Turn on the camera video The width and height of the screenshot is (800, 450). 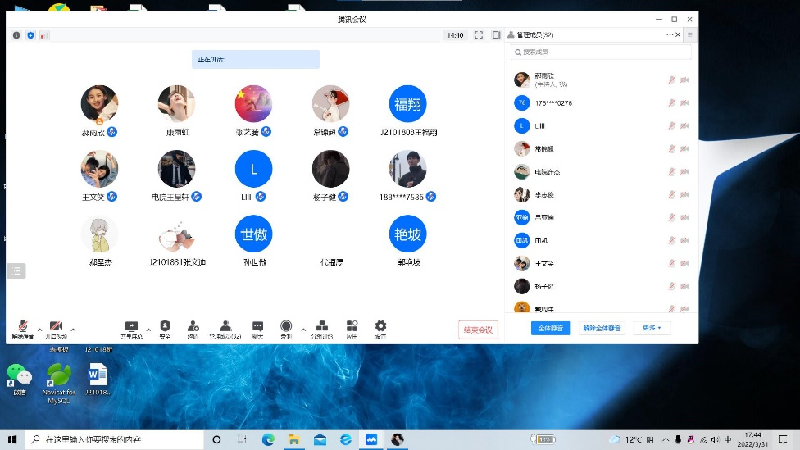coord(55,327)
